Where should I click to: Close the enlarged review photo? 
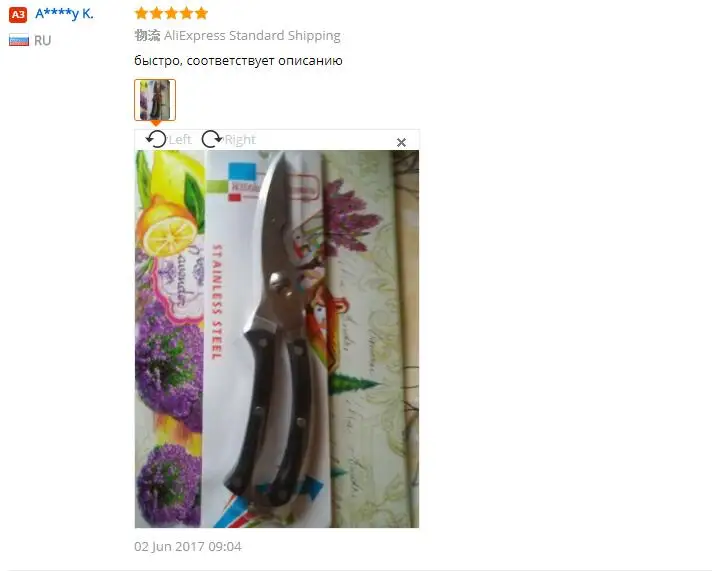coord(401,143)
